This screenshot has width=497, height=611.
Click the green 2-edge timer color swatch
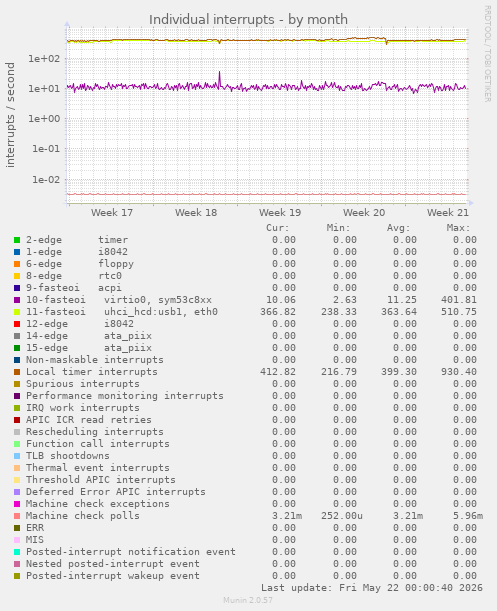[x=17, y=240]
